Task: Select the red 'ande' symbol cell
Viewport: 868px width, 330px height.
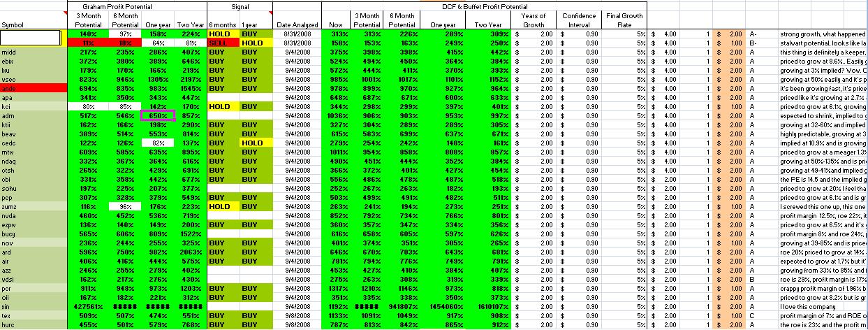Action: (x=34, y=88)
